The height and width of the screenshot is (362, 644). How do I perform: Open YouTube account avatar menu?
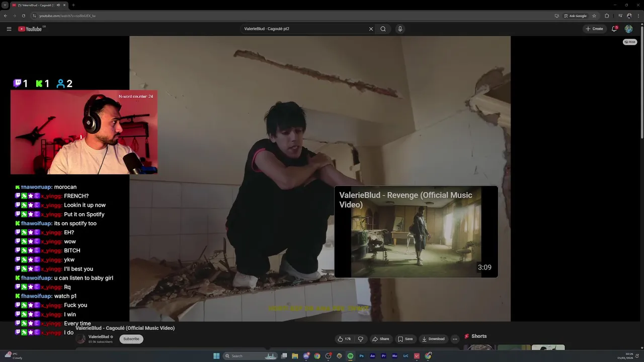point(628,29)
